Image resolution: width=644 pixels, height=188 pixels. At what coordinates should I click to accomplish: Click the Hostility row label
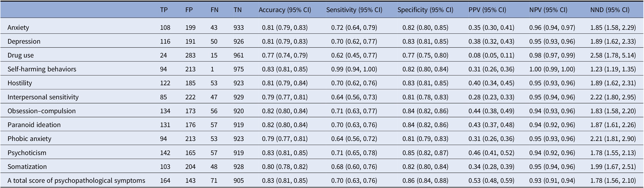[x=20, y=83]
